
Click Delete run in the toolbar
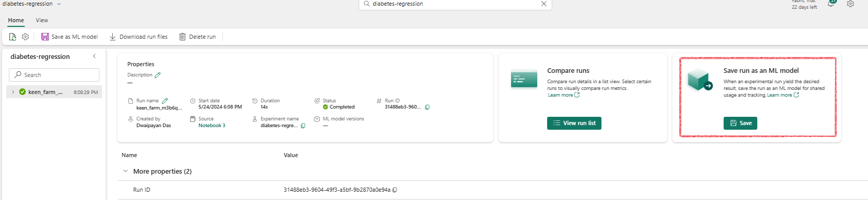pyautogui.click(x=197, y=37)
